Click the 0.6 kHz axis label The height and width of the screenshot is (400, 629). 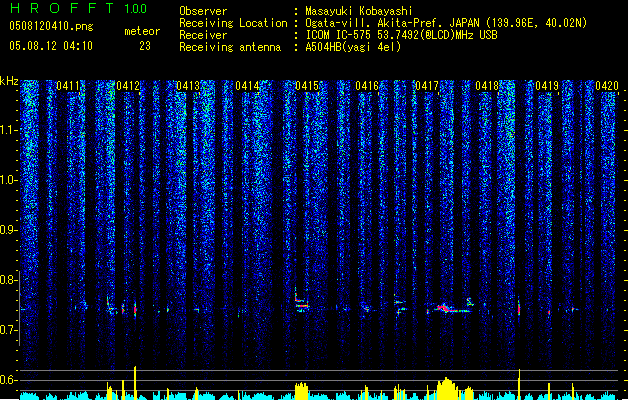click(7, 380)
